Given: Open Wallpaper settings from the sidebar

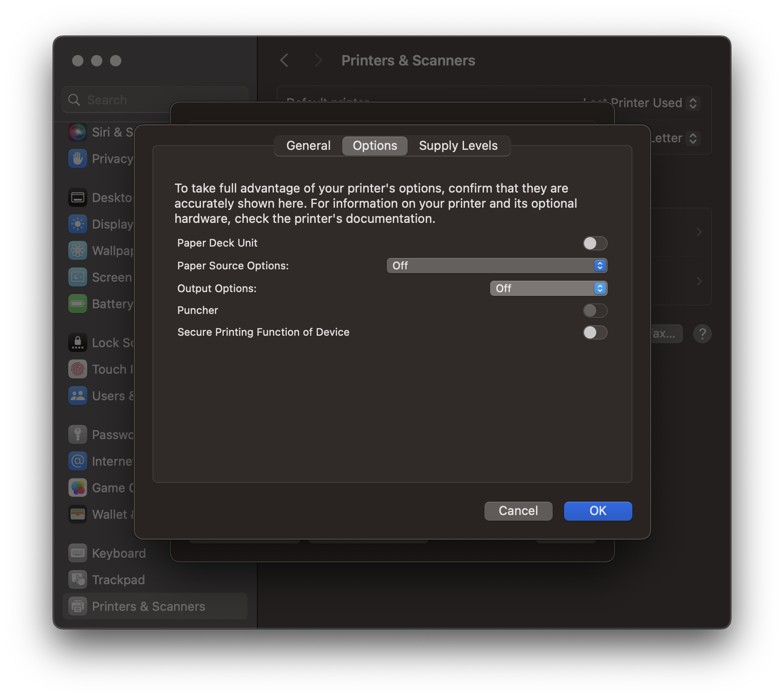Looking at the screenshot, I should click(x=78, y=250).
